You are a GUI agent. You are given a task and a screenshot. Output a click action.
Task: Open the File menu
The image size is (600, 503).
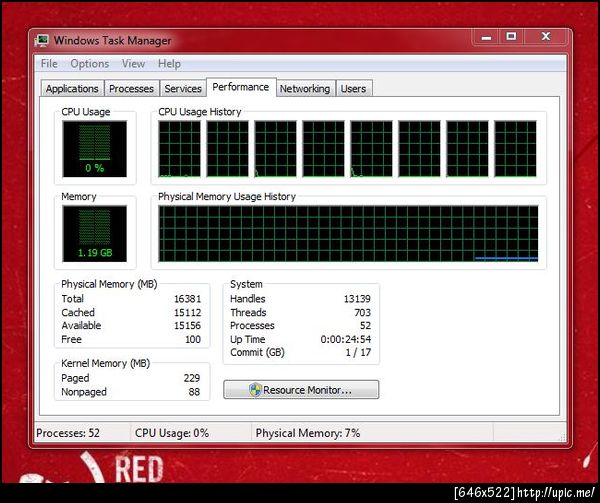coord(49,63)
